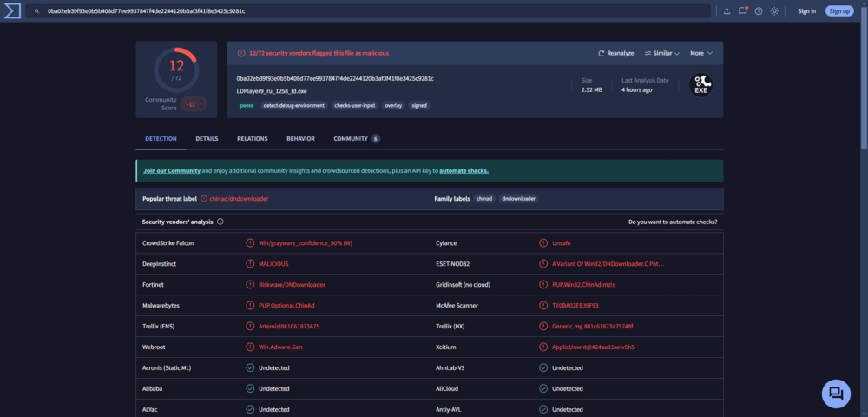Click the VirusTotal logo in top-left

[10, 10]
